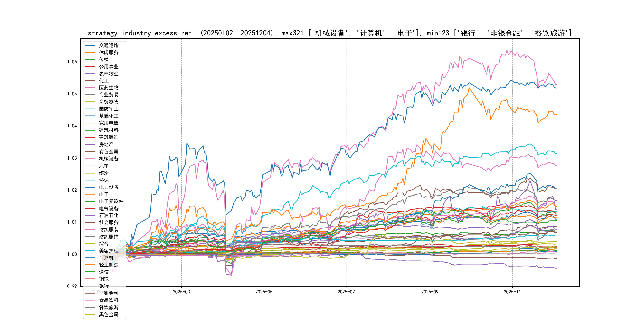644x322 pixels.
Task: Click the 交通运输 legend label
Action: point(109,45)
